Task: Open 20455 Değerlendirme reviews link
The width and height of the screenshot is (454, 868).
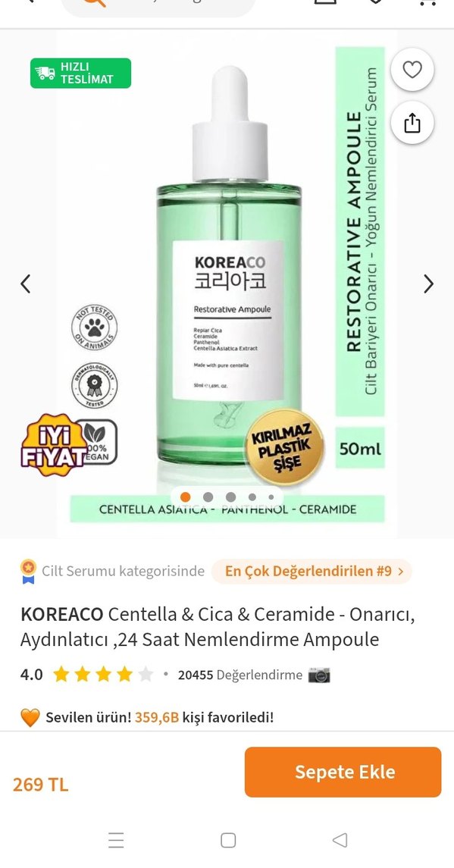Action: tap(240, 675)
